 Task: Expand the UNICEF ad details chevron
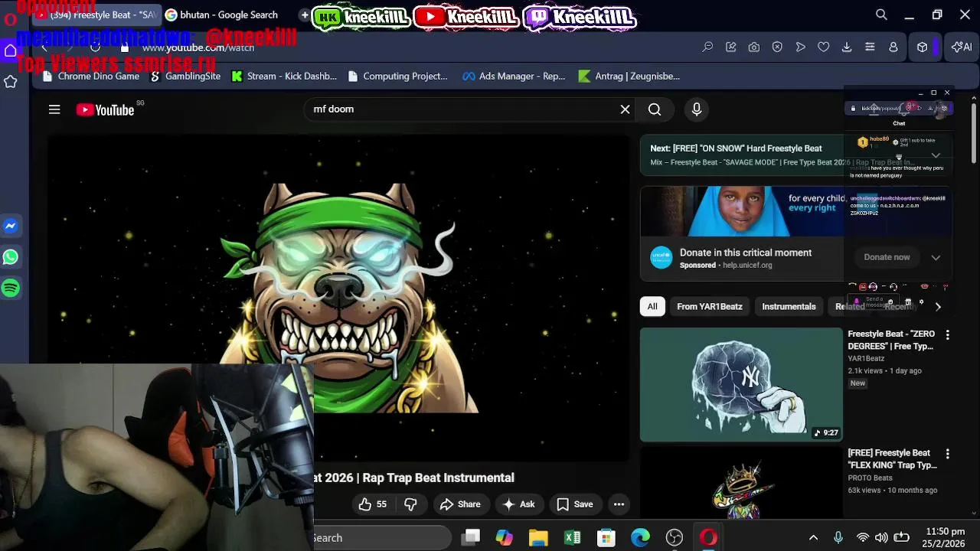[936, 258]
